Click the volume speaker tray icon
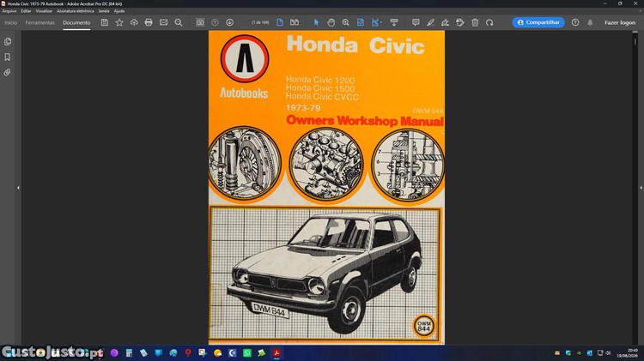This screenshot has width=644, height=361. [608, 352]
